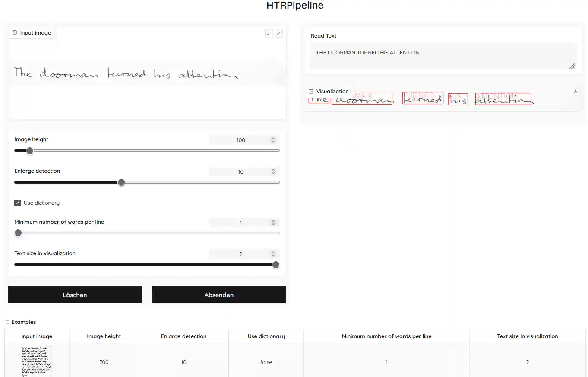Screen dimensions: 588x377
Task: Click the Enlarge detection slider handle
Action: point(121,182)
